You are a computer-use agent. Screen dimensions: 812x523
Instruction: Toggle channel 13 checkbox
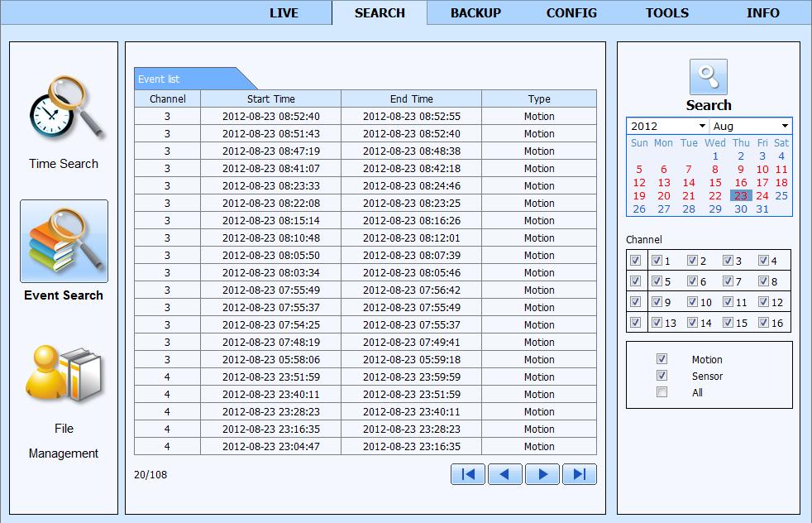(657, 323)
